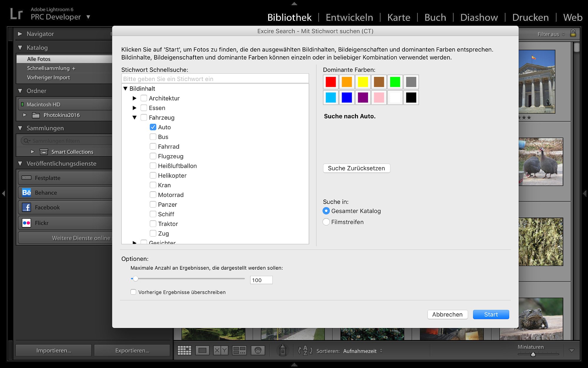This screenshot has height=368, width=588.
Task: Collapse the Sammlungen panel
Action: point(20,128)
